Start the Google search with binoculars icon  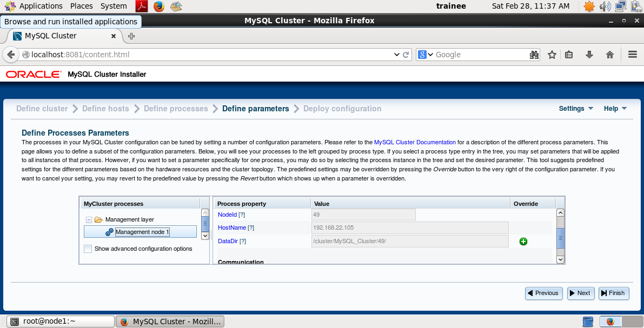(534, 55)
